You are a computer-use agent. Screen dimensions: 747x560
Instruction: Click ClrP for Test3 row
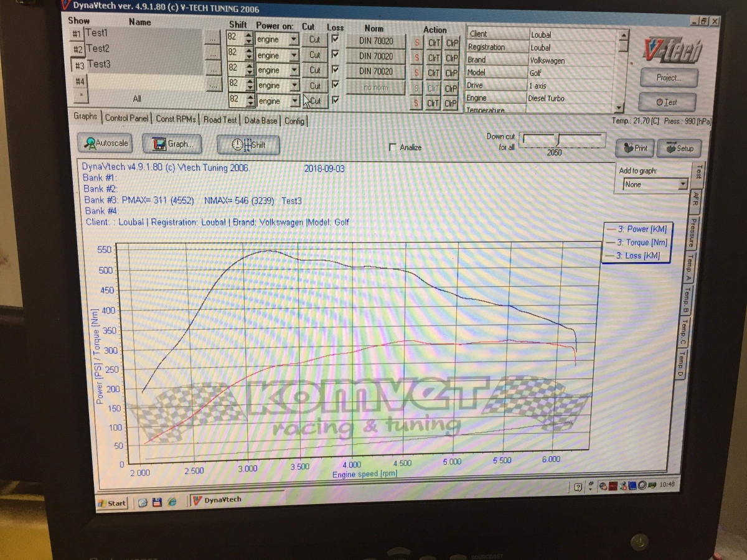(x=452, y=73)
